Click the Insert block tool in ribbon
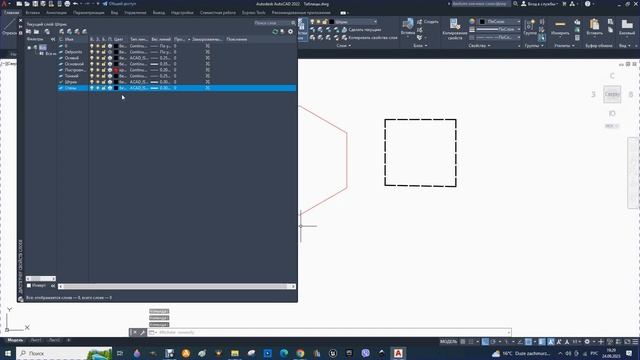Image resolution: width=640 pixels, height=360 pixels. (x=408, y=28)
